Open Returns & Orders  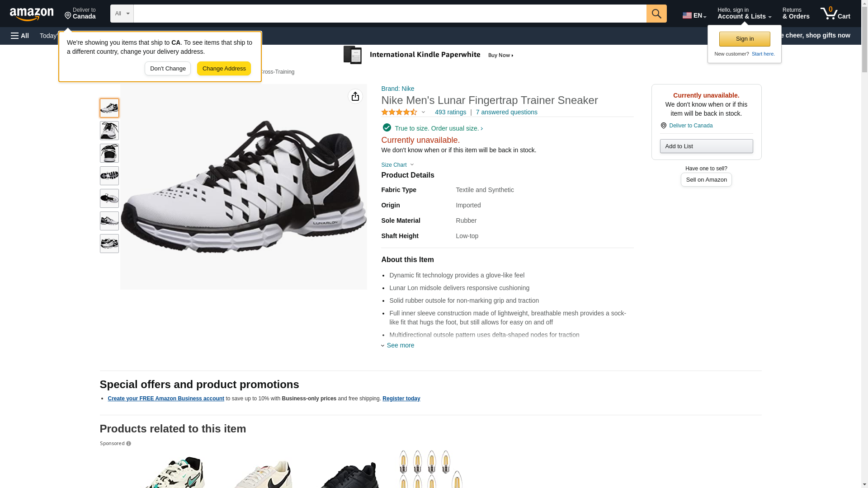tap(796, 14)
